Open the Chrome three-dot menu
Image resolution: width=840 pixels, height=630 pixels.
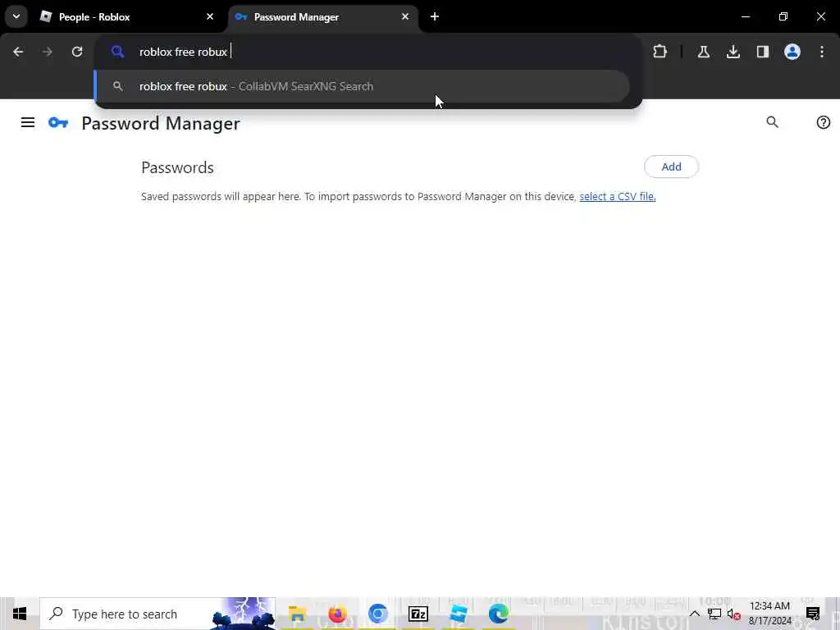click(x=822, y=52)
